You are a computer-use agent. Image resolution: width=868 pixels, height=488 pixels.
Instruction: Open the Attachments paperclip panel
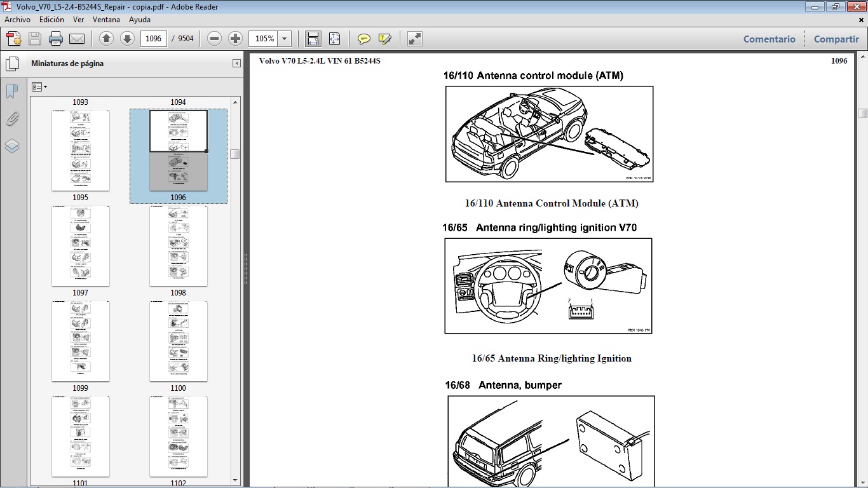(12, 119)
